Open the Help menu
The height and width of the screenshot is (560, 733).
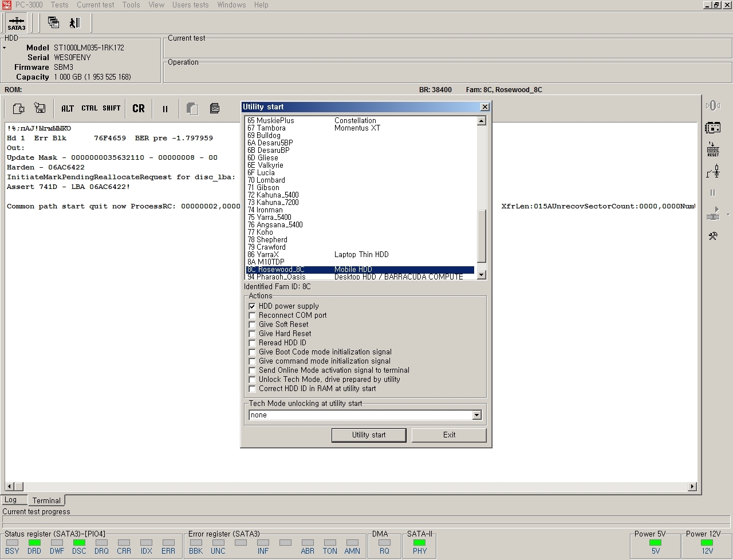[x=261, y=5]
